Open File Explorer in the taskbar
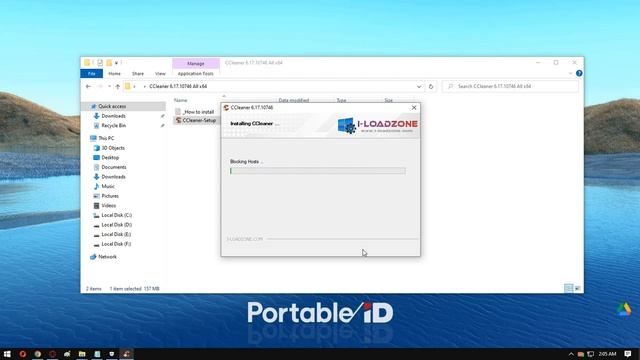 (x=82, y=354)
